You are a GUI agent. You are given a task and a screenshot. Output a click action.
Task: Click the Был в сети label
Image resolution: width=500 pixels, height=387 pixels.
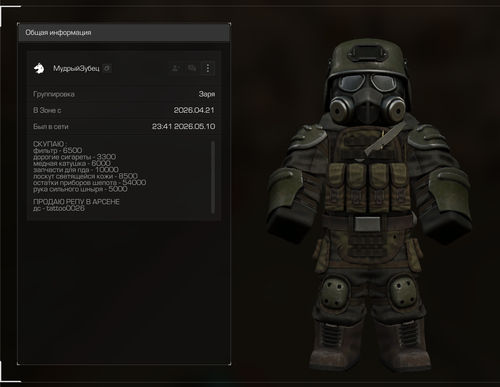[51, 127]
